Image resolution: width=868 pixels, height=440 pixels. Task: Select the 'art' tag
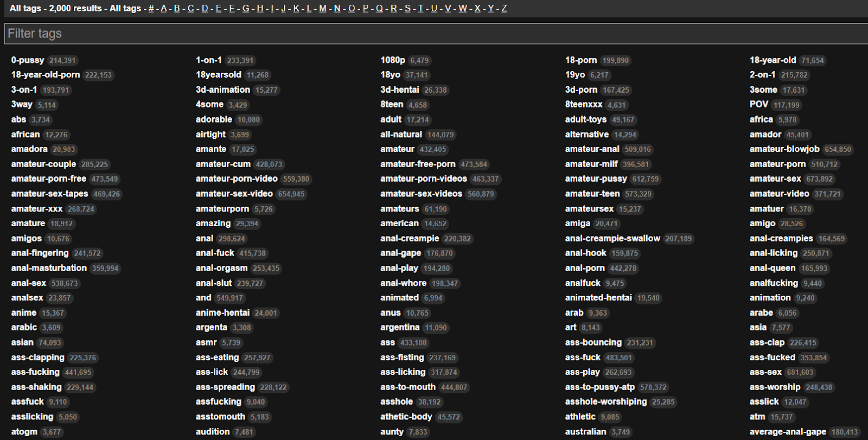(571, 328)
